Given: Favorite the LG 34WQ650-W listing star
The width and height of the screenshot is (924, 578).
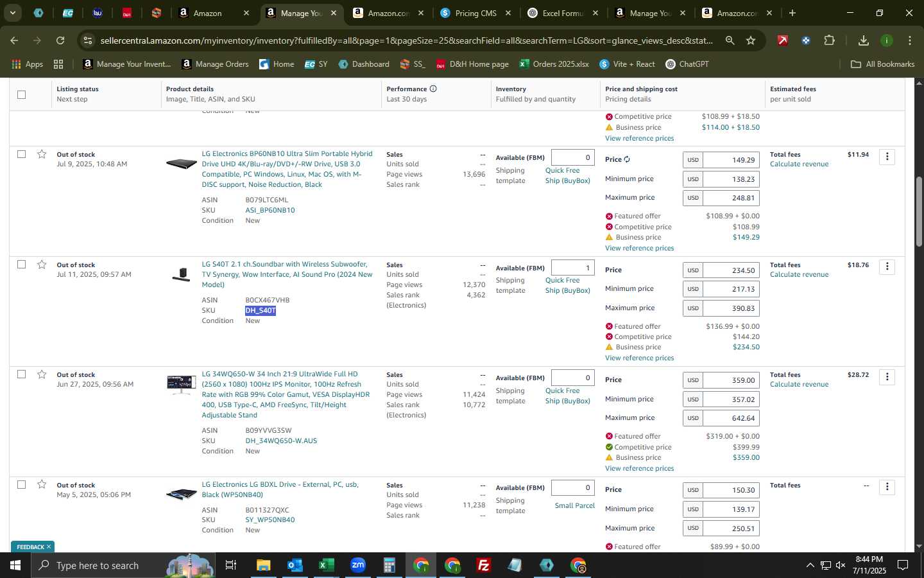Looking at the screenshot, I should [42, 374].
